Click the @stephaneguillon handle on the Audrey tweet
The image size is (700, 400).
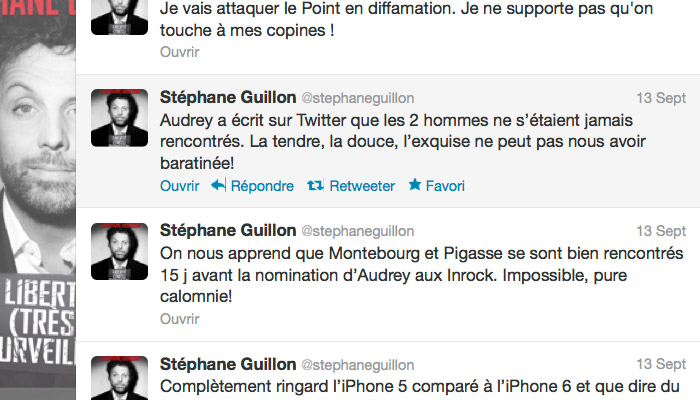pos(357,98)
